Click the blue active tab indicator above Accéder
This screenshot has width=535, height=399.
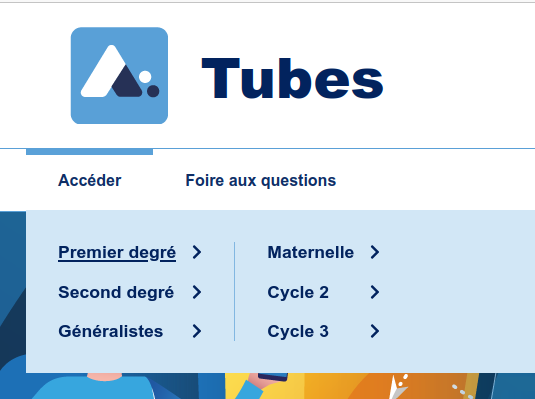(x=89, y=152)
